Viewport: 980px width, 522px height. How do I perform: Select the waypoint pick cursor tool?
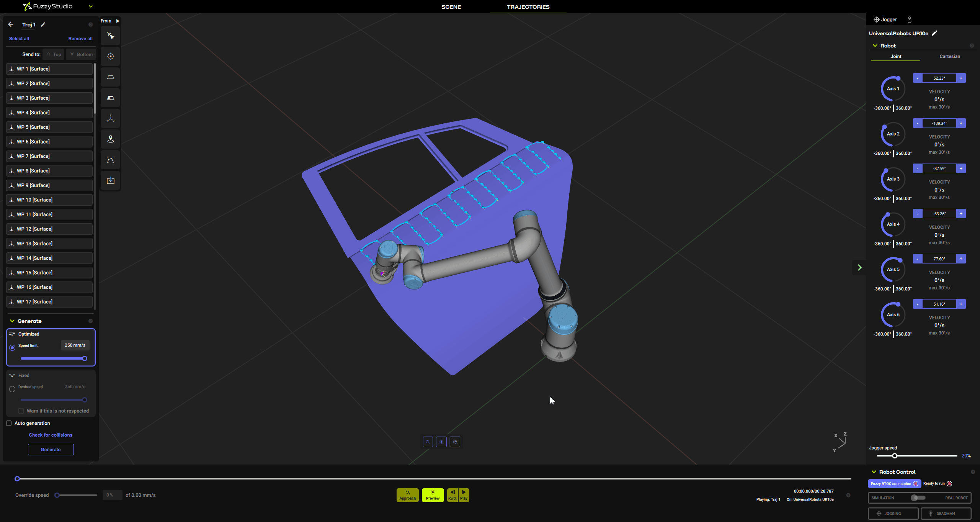pos(111,36)
